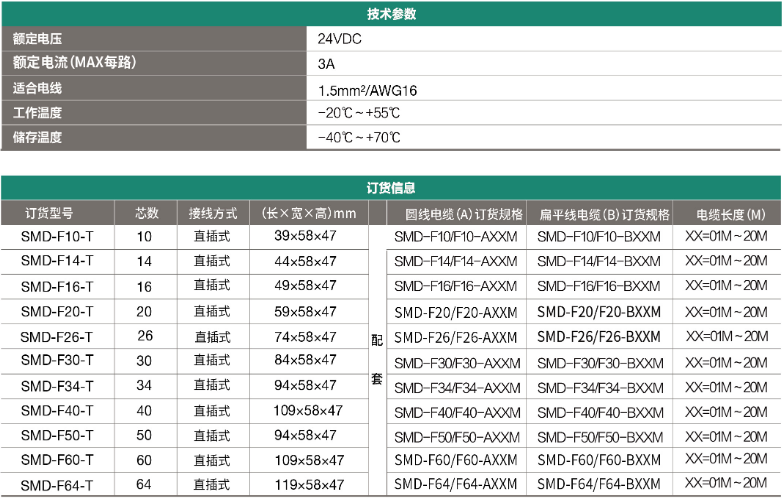
Task: Select the SMD-F10-T model cell
Action: tap(57, 237)
